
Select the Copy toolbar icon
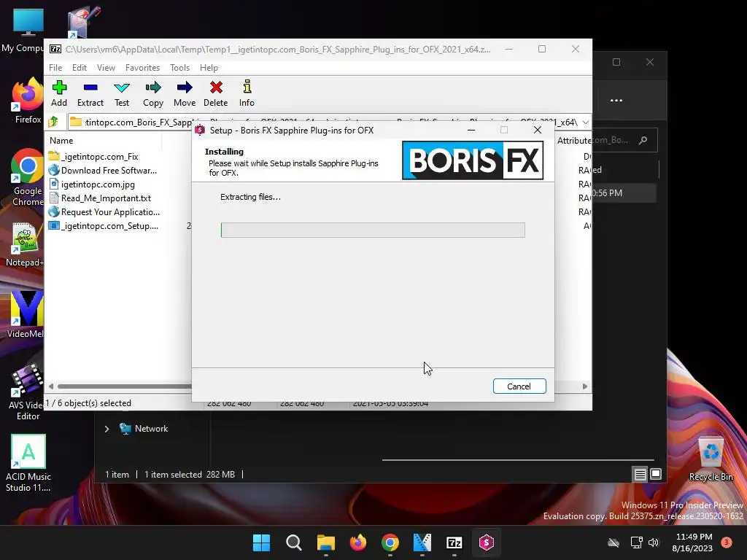(x=153, y=93)
